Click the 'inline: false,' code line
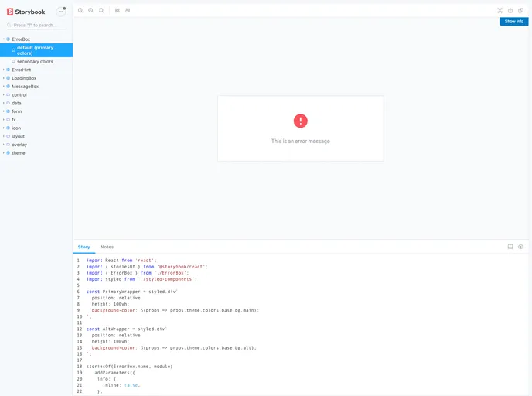The height and width of the screenshot is (396, 532). [x=121, y=385]
